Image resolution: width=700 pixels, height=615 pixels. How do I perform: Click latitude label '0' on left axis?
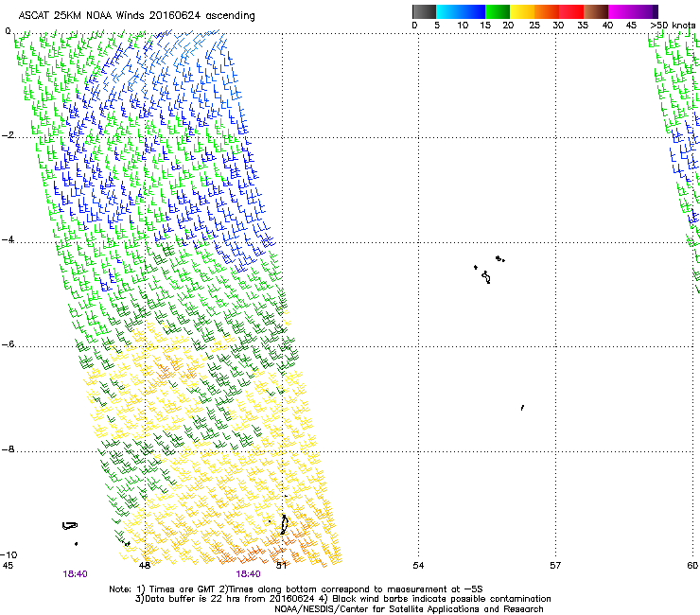(8, 31)
